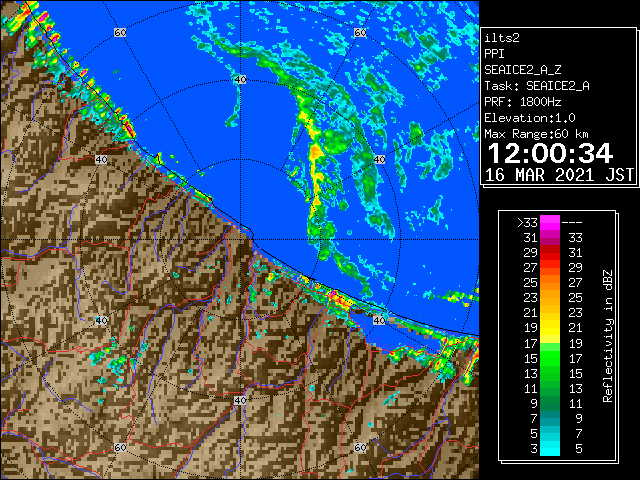This screenshot has width=640, height=480.
Task: Click the 'Reflectivity in dBZ' legend title
Action: point(608,336)
